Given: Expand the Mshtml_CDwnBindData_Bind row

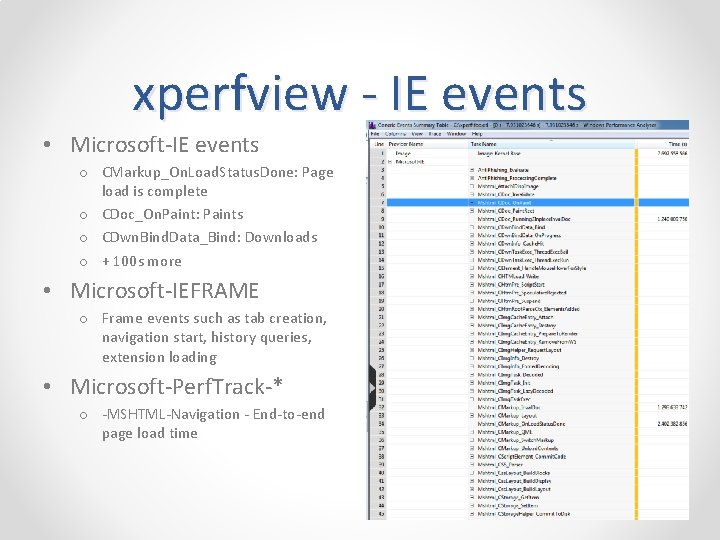Looking at the screenshot, I should (x=472, y=227).
